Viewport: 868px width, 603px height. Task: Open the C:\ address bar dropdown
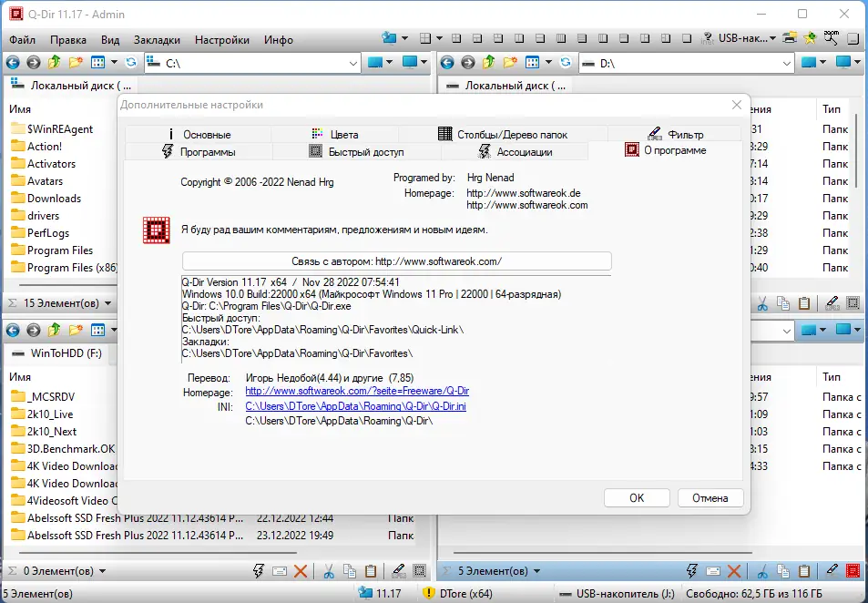click(353, 63)
